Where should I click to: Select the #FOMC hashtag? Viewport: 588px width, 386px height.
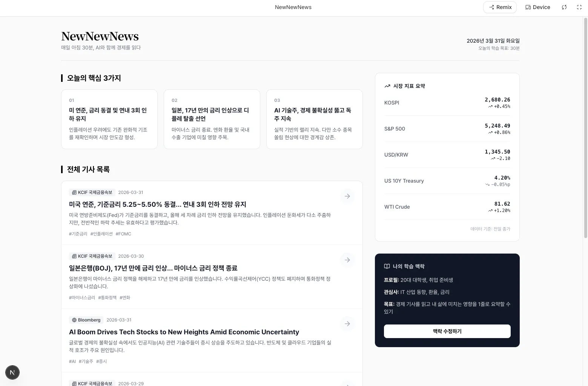click(x=123, y=234)
